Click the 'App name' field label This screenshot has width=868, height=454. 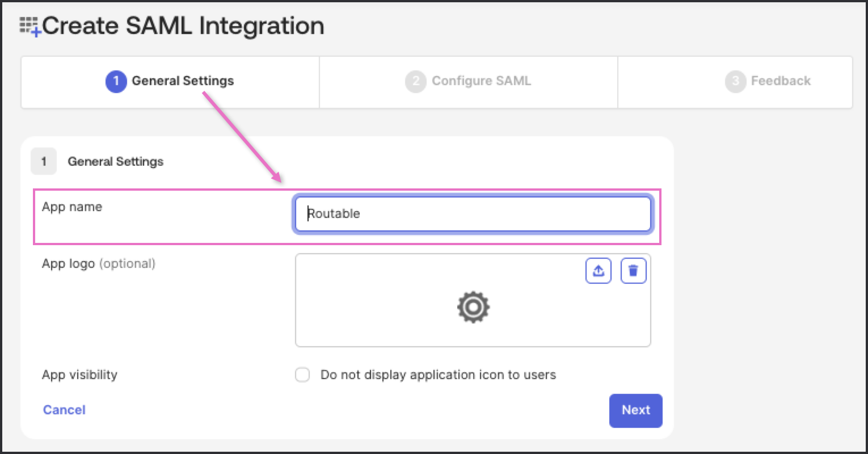pyautogui.click(x=72, y=207)
